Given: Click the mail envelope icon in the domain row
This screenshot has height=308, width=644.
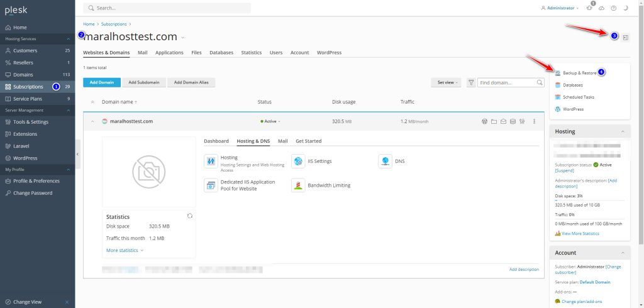Looking at the screenshot, I should (x=503, y=121).
